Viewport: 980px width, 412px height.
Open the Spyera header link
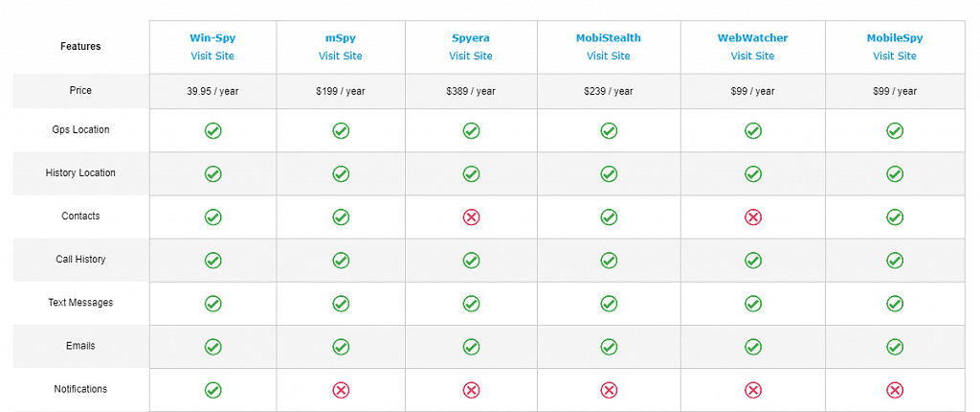471,38
